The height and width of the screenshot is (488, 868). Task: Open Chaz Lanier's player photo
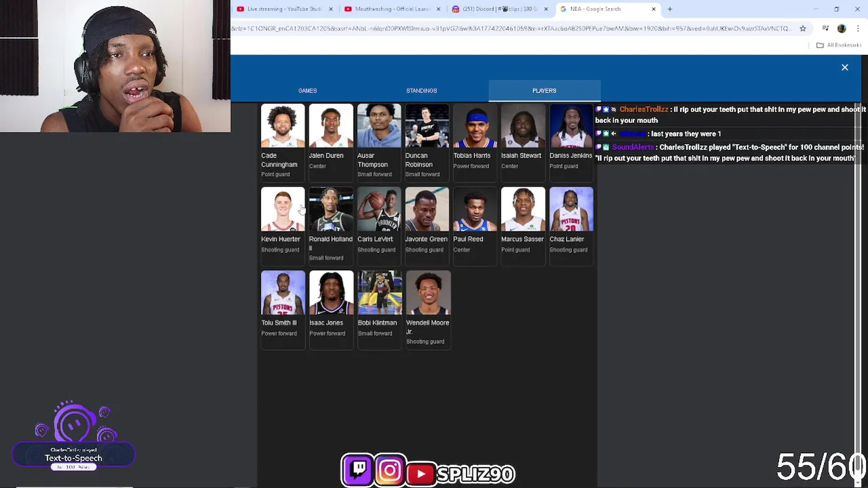pyautogui.click(x=571, y=209)
